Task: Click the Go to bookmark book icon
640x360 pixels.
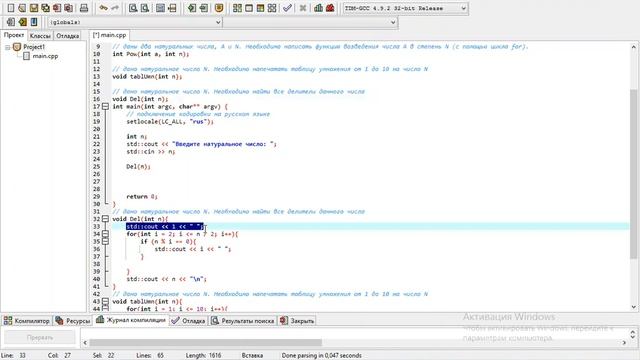Action: (34, 22)
